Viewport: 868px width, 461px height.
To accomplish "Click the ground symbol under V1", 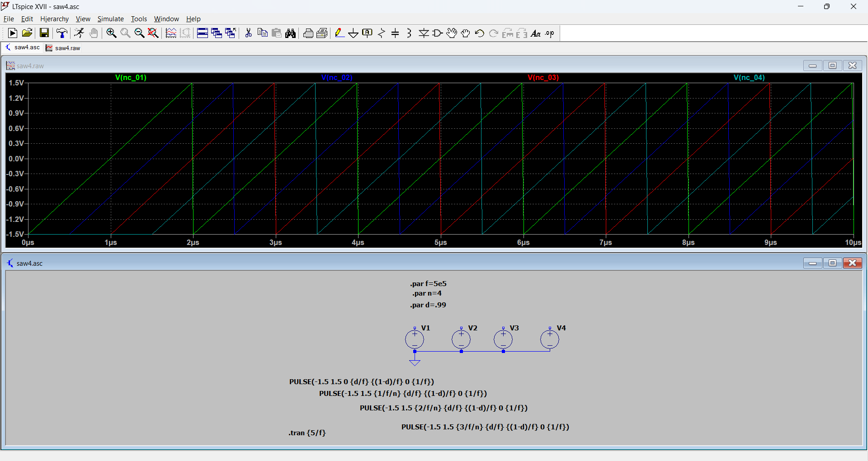I will [415, 362].
